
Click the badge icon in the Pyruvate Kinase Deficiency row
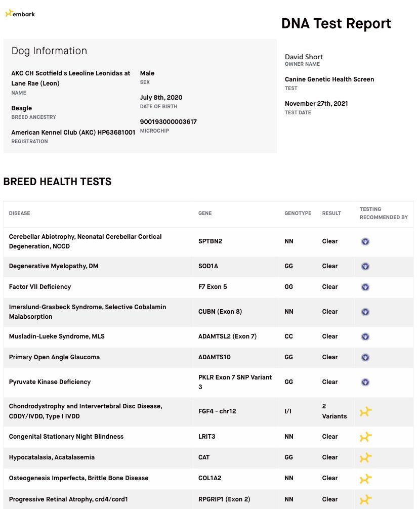pyautogui.click(x=365, y=382)
